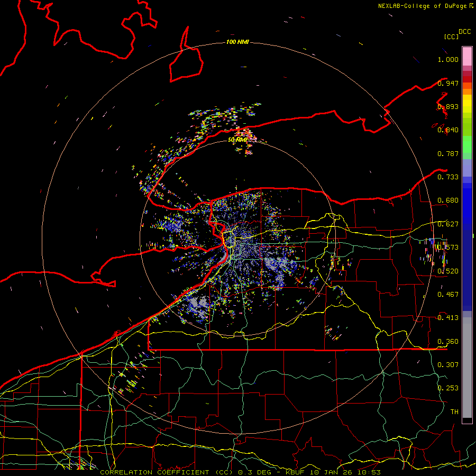Click the red segment of the color bar
This screenshot has width=476, height=476.
tap(467, 79)
